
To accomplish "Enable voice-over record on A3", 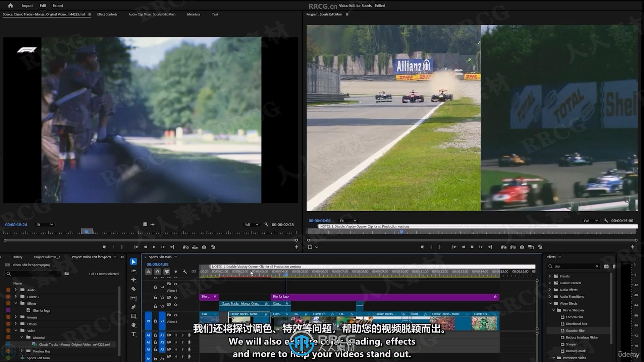I will tap(189, 349).
